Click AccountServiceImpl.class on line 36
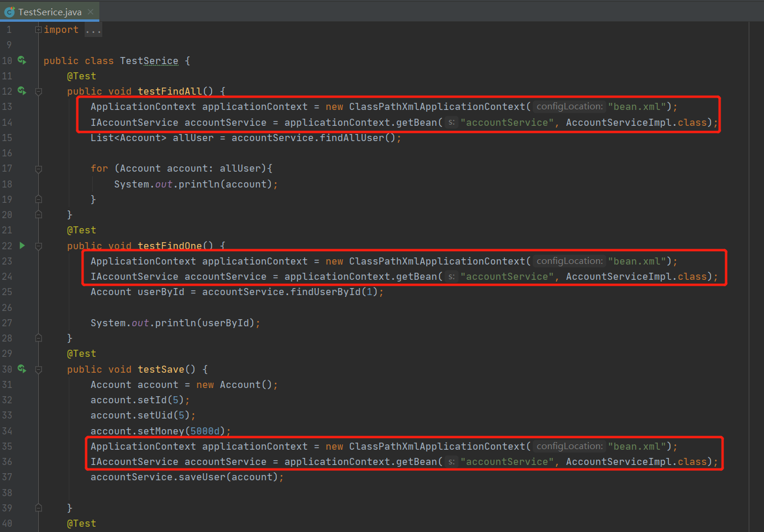Viewport: 764px width, 532px height. click(636, 461)
